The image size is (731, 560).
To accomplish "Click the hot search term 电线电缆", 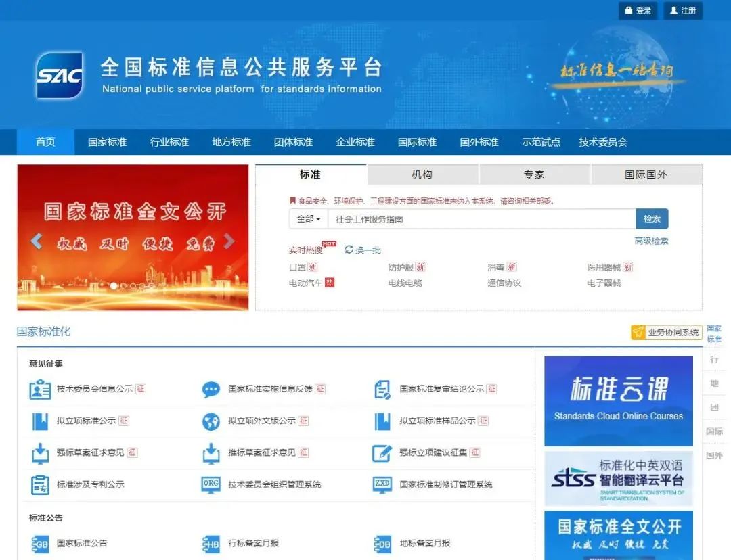I will click(x=405, y=283).
